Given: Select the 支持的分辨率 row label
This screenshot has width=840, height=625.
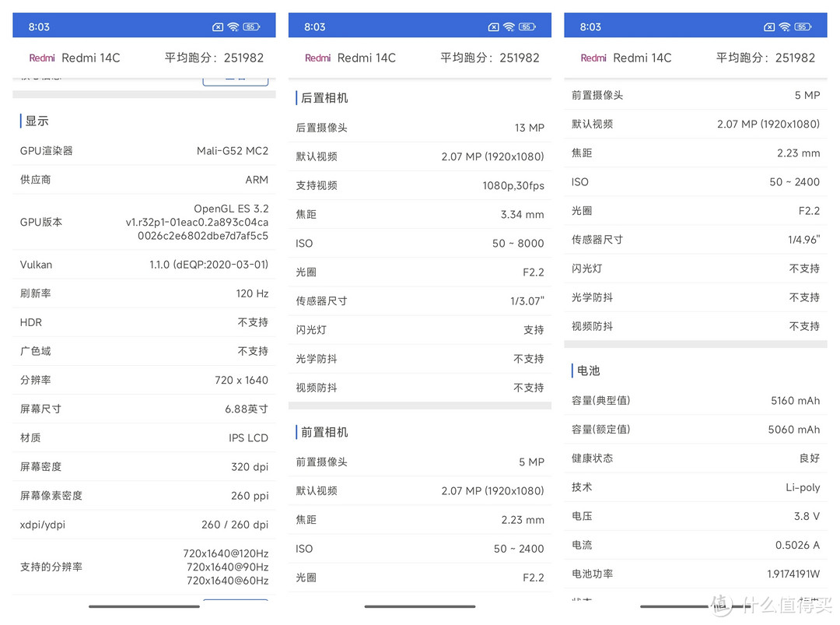Looking at the screenshot, I should [51, 567].
